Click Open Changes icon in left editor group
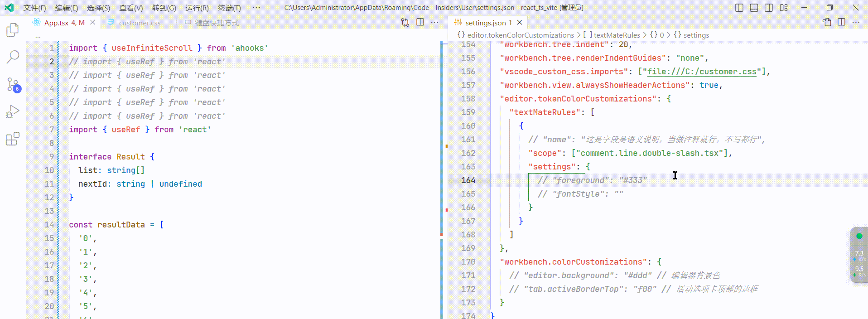This screenshot has width=868, height=319. 405,22
